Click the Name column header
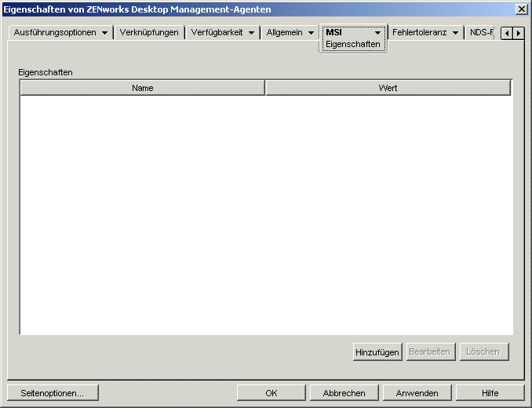The height and width of the screenshot is (408, 532). point(143,88)
